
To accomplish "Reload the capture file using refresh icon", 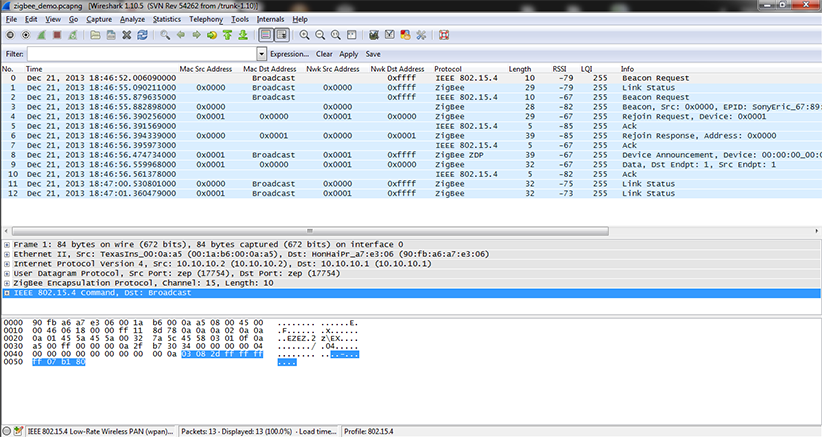I will pos(143,35).
